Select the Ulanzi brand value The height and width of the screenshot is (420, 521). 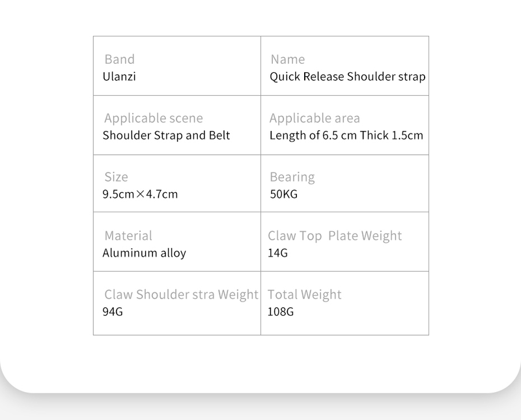(x=119, y=76)
